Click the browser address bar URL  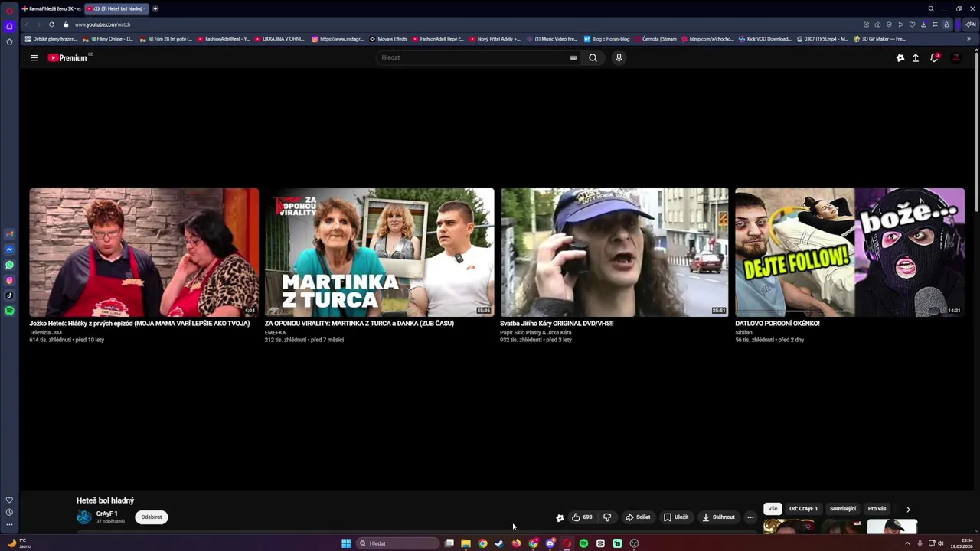[x=103, y=24]
